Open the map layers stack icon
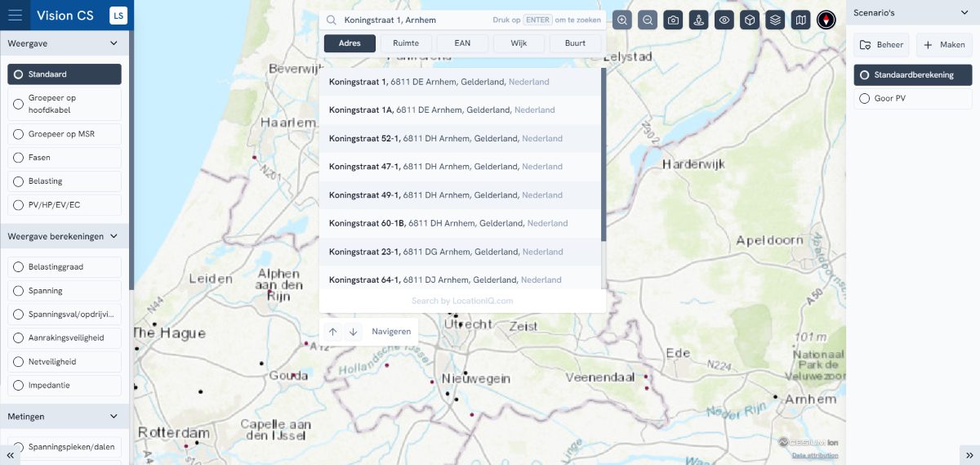The width and height of the screenshot is (980, 465). pos(775,20)
